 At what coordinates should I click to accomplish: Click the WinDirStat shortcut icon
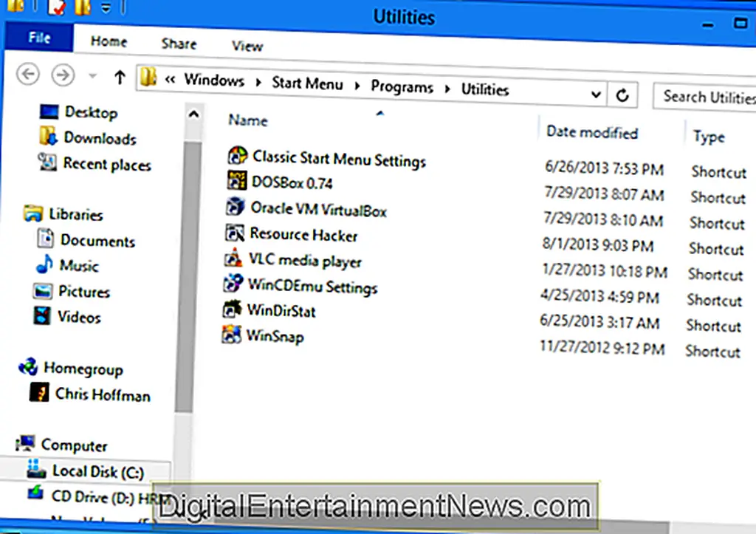coord(232,309)
